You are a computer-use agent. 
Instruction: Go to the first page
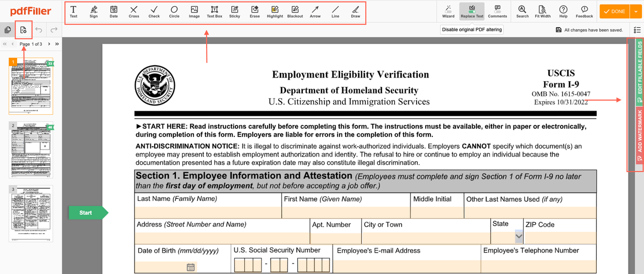[5, 44]
